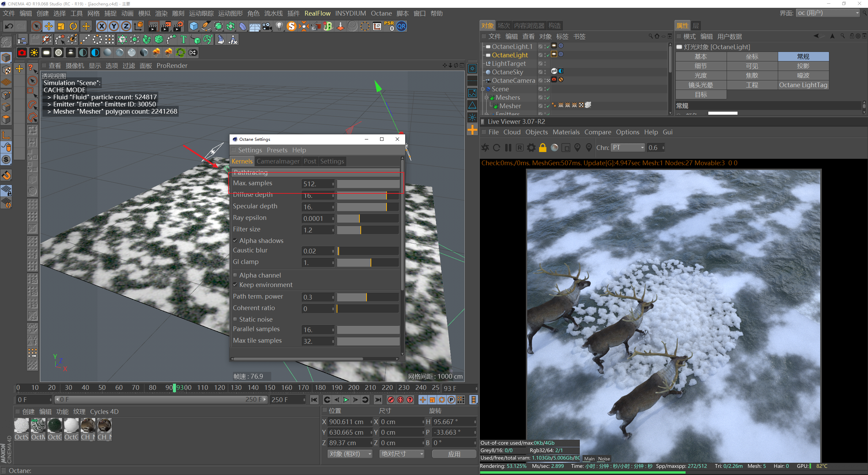This screenshot has height=475, width=868.
Task: Click the Rotate tool icon
Action: click(x=73, y=26)
